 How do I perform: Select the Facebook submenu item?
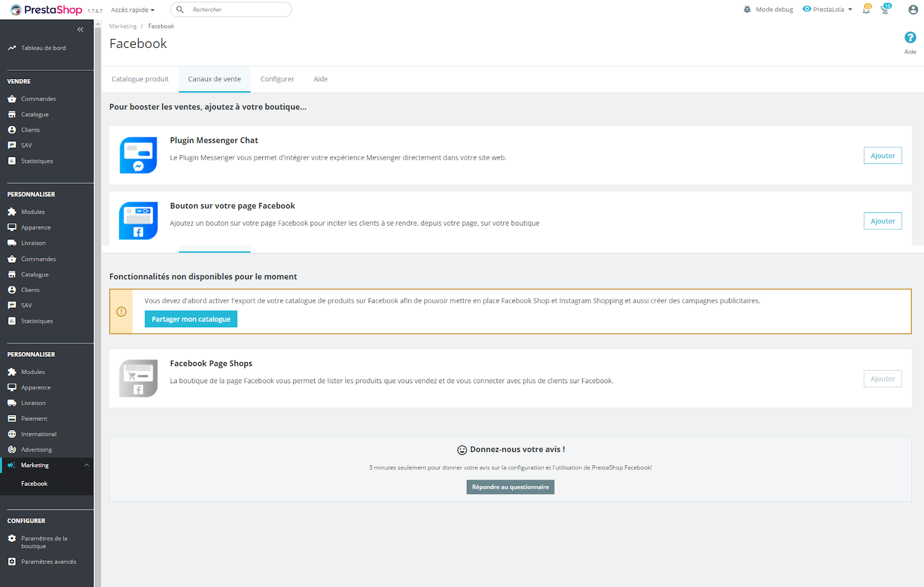pyautogui.click(x=35, y=484)
